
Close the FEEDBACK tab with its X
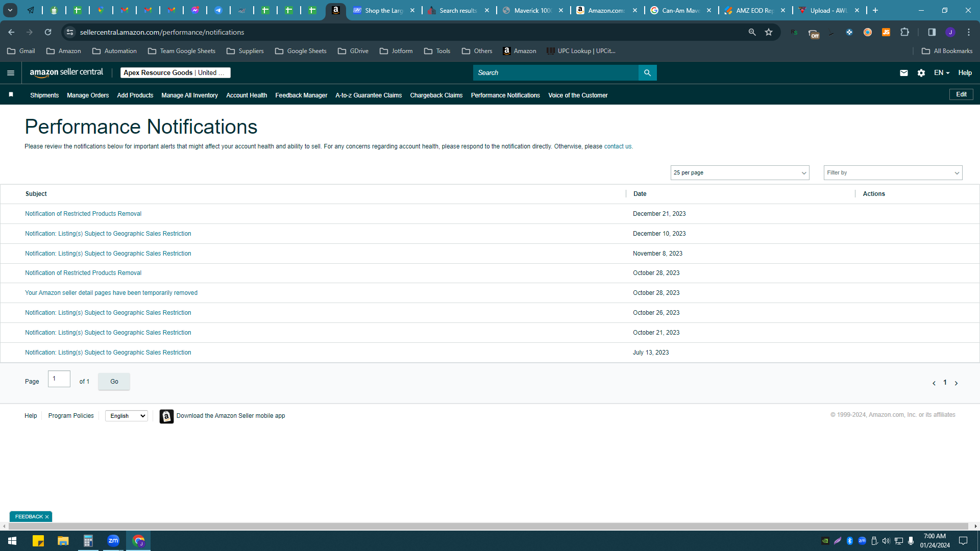(47, 517)
